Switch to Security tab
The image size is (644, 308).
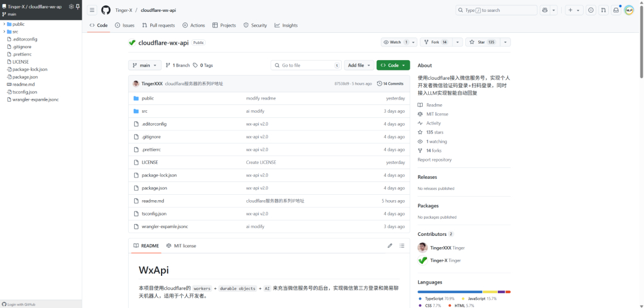coord(255,26)
